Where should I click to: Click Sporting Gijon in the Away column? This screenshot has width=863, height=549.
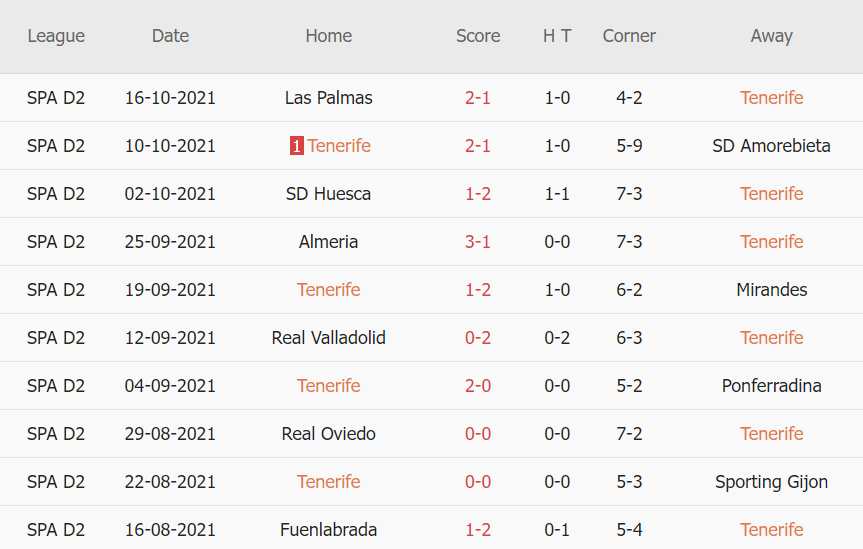click(x=771, y=482)
